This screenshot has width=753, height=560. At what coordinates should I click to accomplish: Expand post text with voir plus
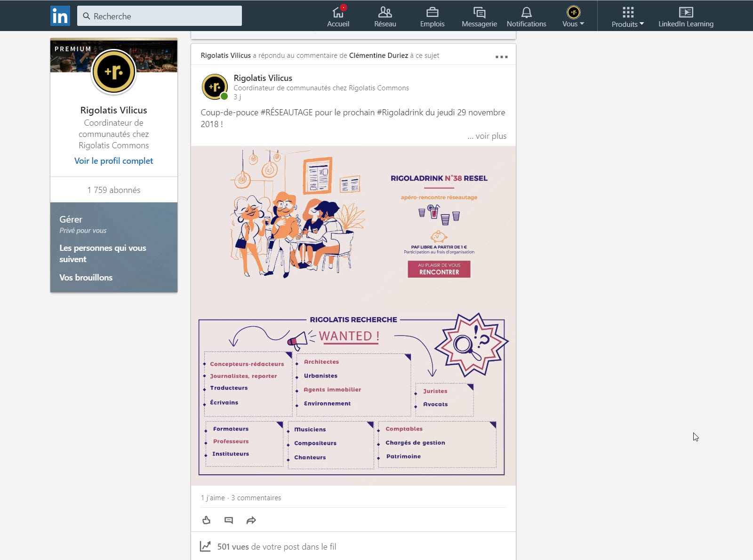point(487,136)
